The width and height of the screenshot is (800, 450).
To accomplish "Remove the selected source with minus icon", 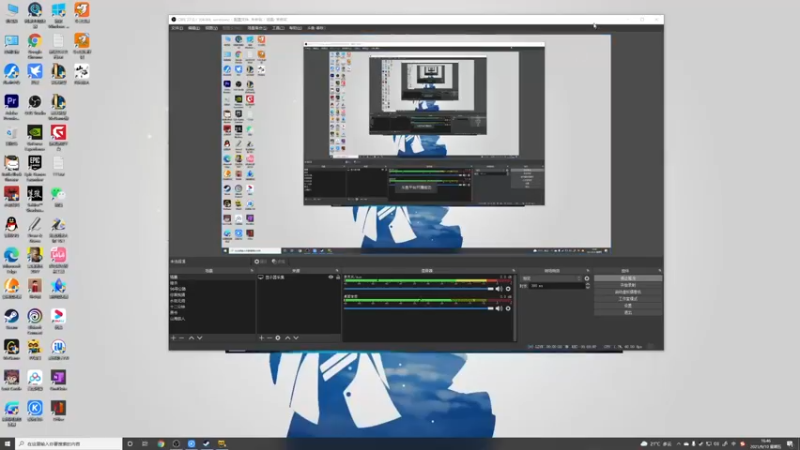I will click(269, 338).
